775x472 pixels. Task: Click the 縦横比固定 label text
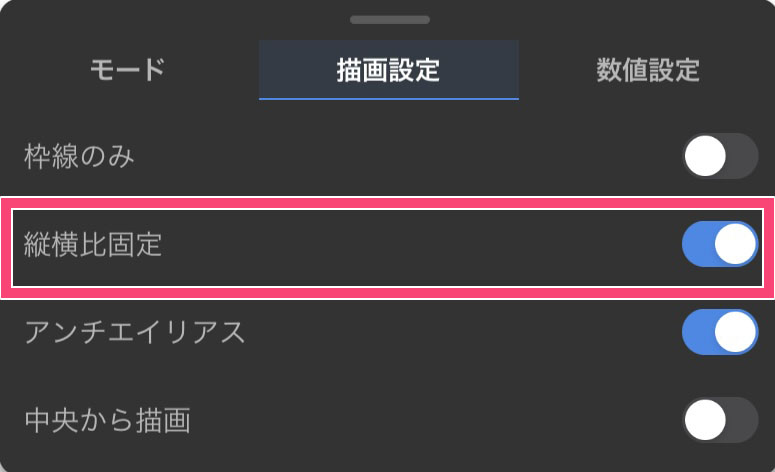(93, 246)
